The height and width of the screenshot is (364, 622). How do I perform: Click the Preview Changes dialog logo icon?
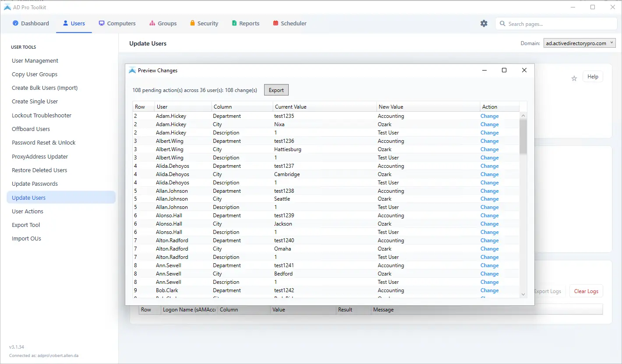coord(132,70)
